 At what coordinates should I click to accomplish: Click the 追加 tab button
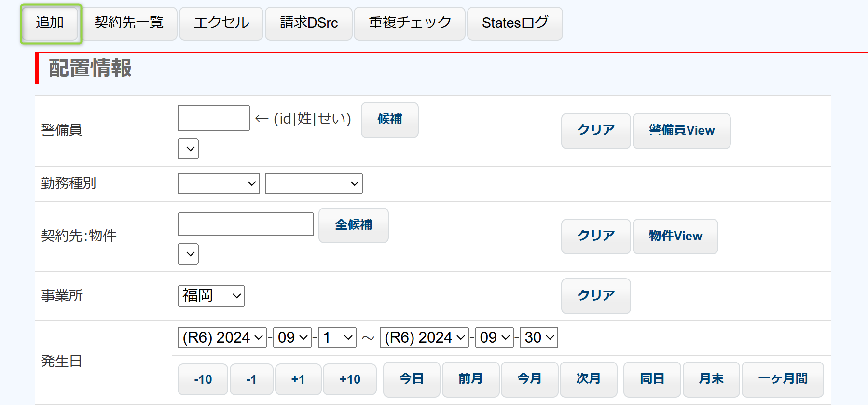(50, 23)
